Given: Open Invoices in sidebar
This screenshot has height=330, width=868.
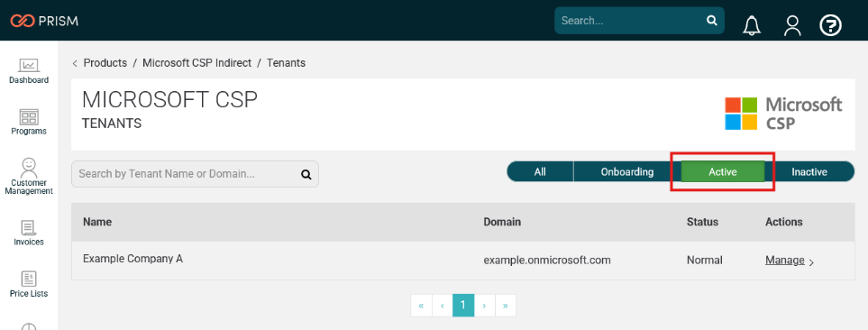Looking at the screenshot, I should coord(29,234).
